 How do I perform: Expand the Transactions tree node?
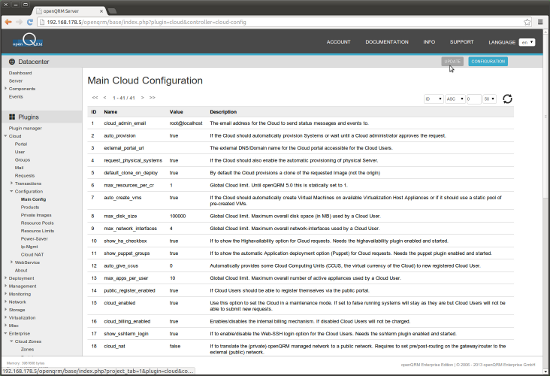tap(12, 183)
